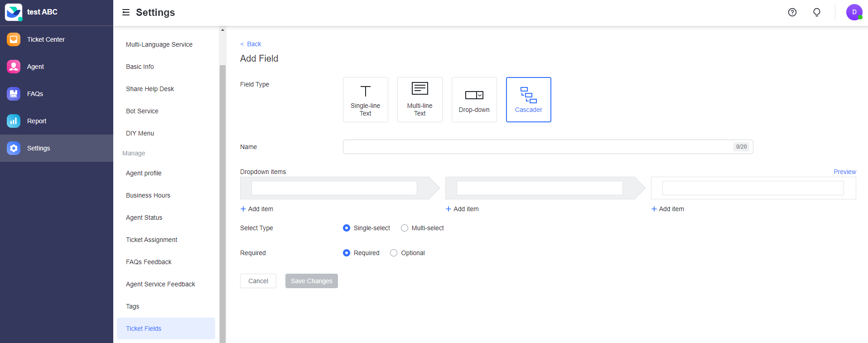Click the Settings gear icon in sidebar
The width and height of the screenshot is (868, 343).
(x=14, y=148)
